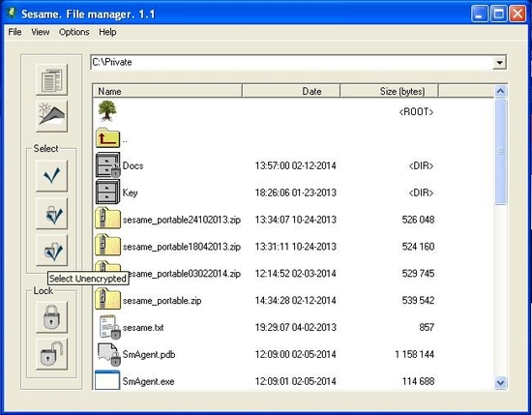Click the sesame_portable18042013.zip archive icon
532x415 pixels.
coord(108,245)
